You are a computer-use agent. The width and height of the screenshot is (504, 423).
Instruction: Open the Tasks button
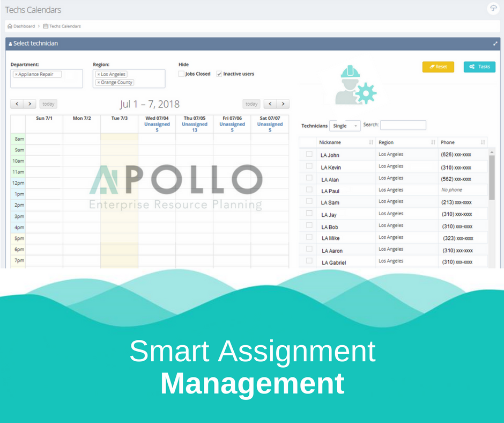pyautogui.click(x=479, y=67)
